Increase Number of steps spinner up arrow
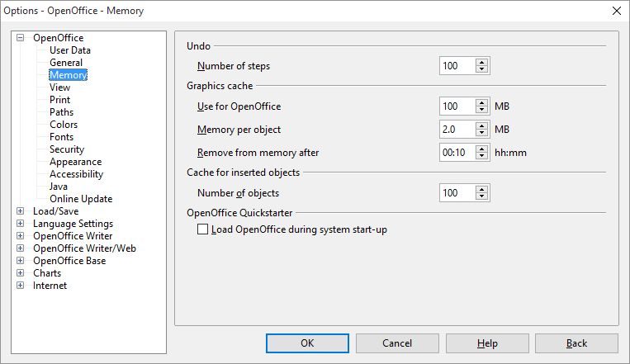 (x=481, y=62)
